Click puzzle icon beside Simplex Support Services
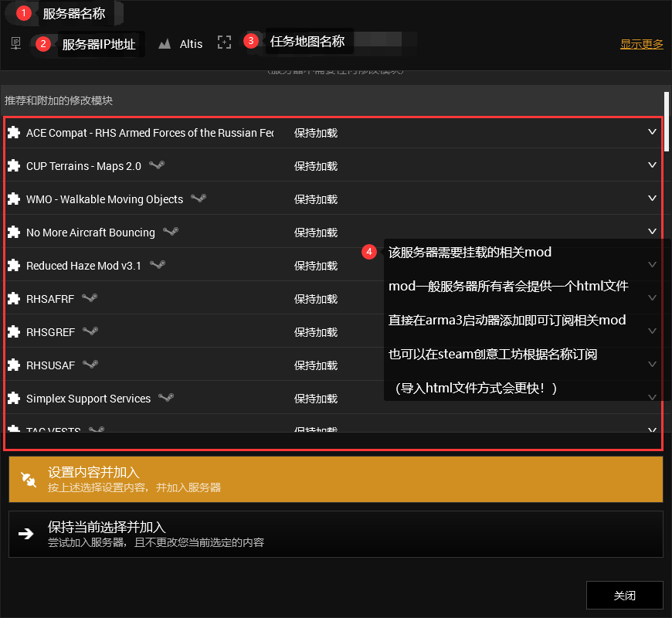Screen dimensions: 672x618 14,398
